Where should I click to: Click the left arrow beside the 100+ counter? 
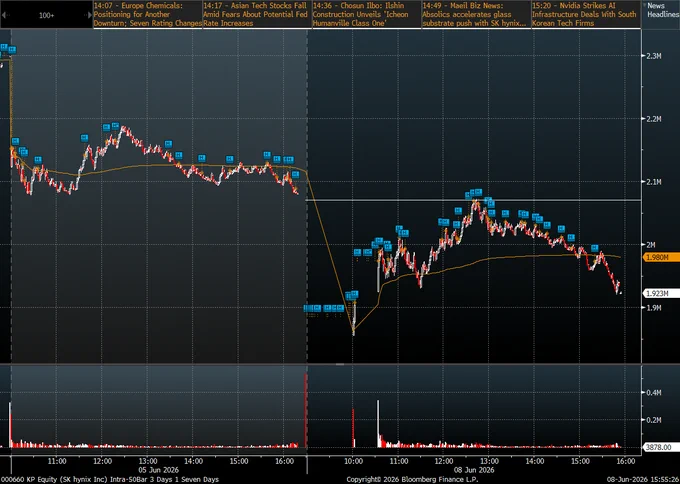4,15
